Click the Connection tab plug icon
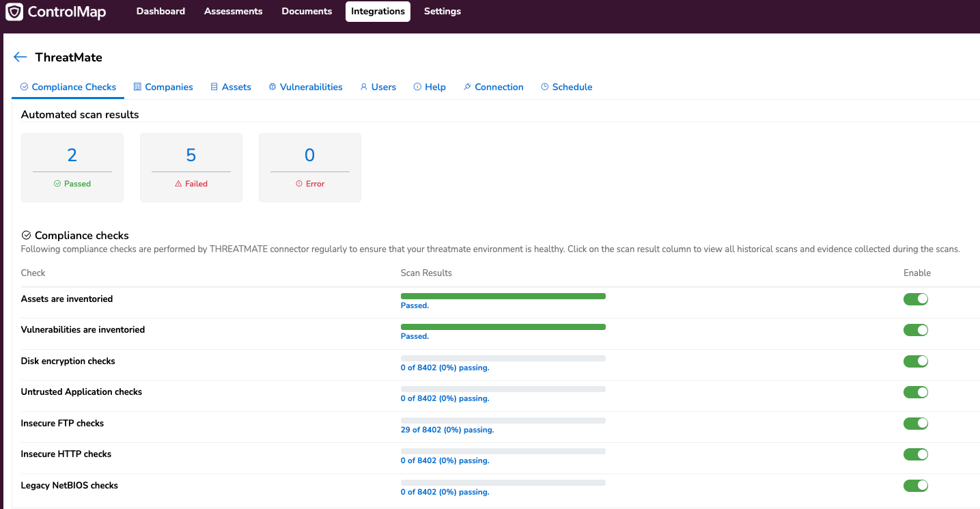 point(467,87)
